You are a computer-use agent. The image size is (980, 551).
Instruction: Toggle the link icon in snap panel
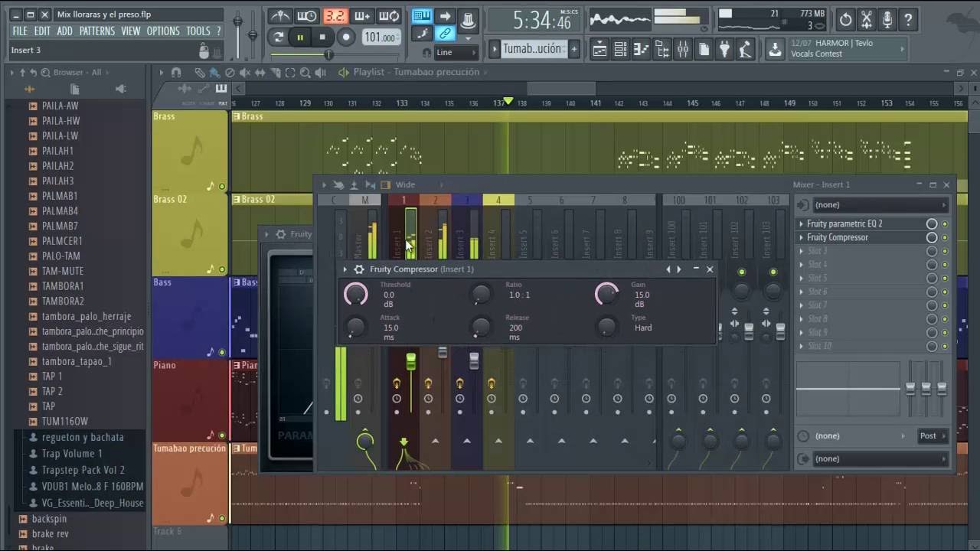click(445, 33)
